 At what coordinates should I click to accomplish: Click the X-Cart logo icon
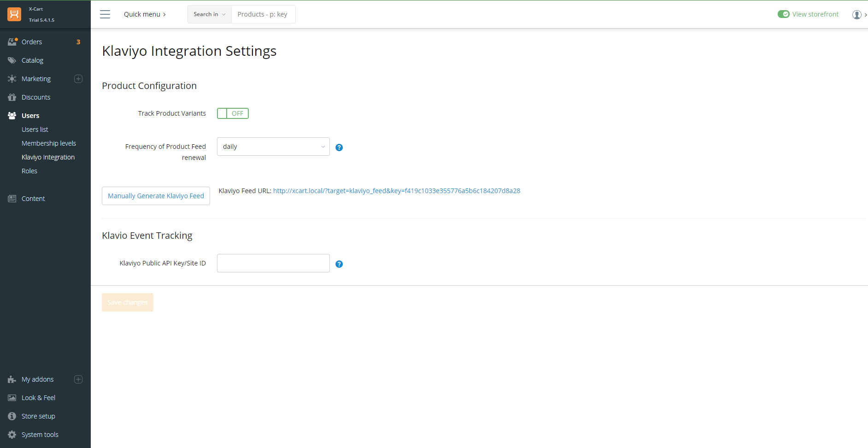click(14, 14)
